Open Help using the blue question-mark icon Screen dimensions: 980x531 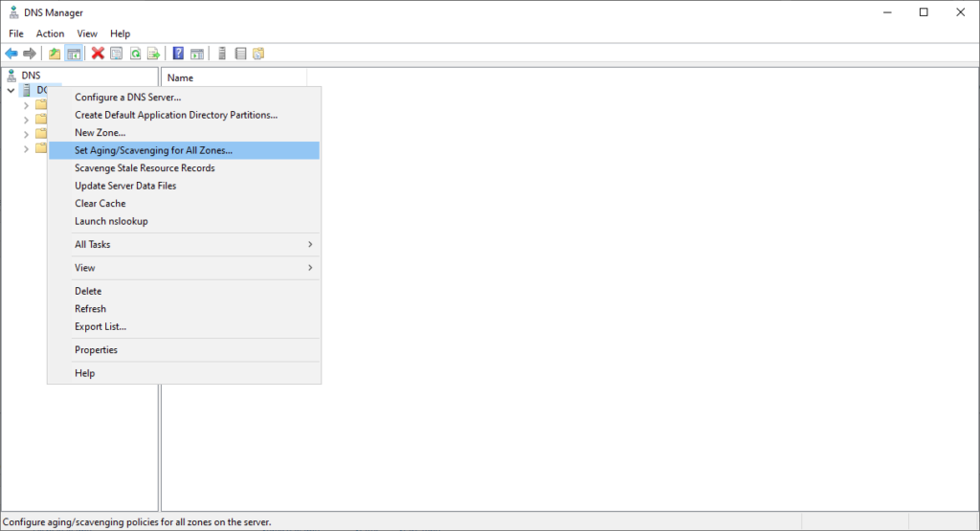[x=178, y=54]
